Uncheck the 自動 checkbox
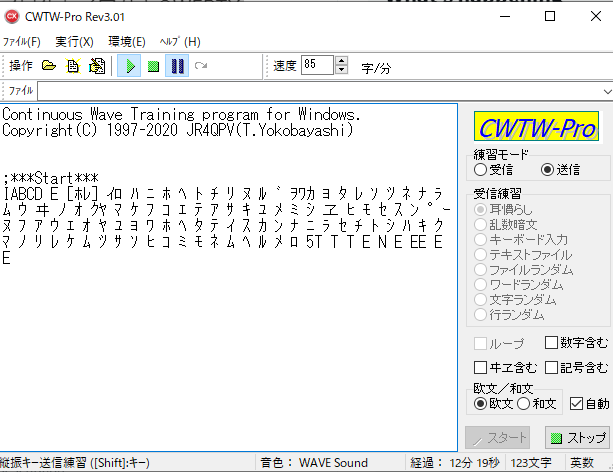Screen dimensions: 613x472 590,403
